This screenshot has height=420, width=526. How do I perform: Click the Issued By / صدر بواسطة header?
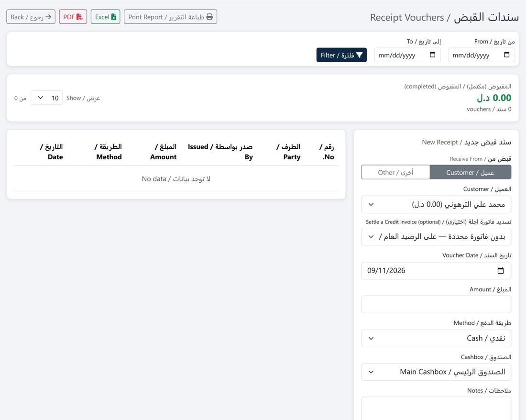tap(220, 152)
